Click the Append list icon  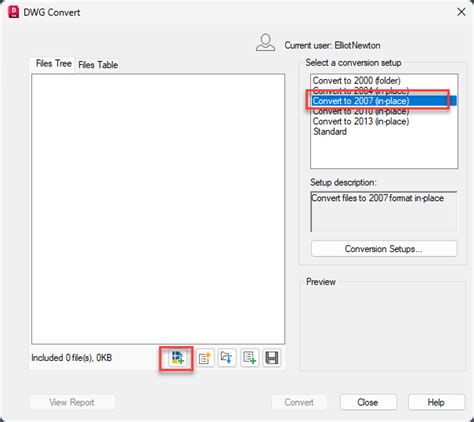click(x=249, y=358)
